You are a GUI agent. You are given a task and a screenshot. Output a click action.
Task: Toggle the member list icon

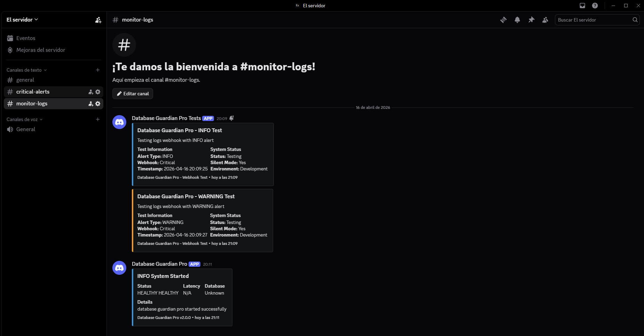(545, 20)
